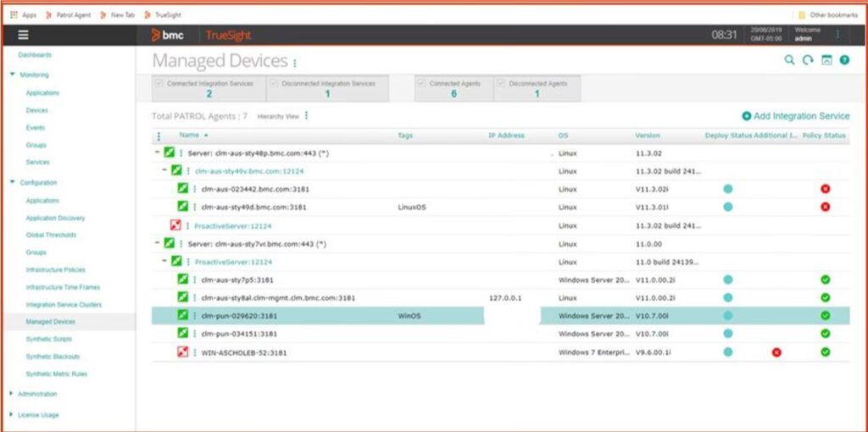The width and height of the screenshot is (868, 432).
Task: Click the refresh icon in page header
Action: click(x=808, y=60)
